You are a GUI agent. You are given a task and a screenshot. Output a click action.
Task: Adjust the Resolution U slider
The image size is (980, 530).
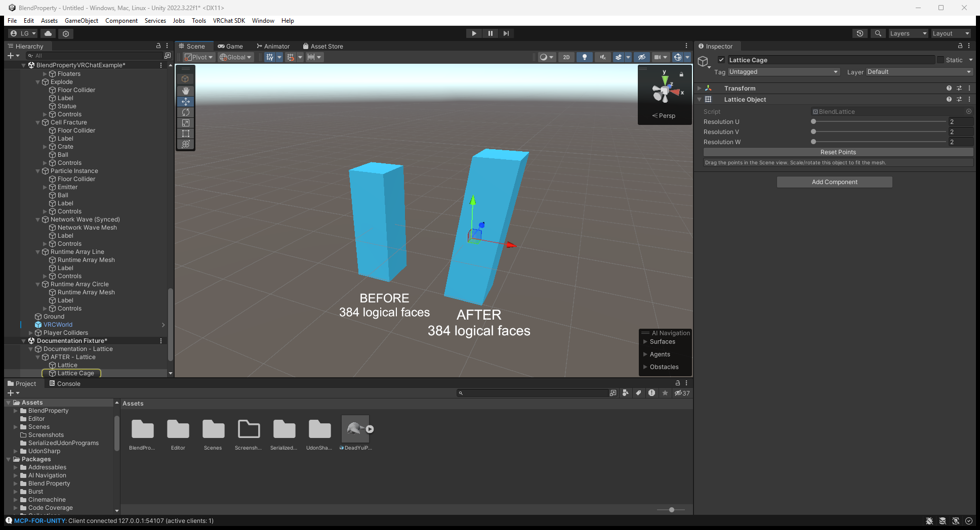[880, 122]
